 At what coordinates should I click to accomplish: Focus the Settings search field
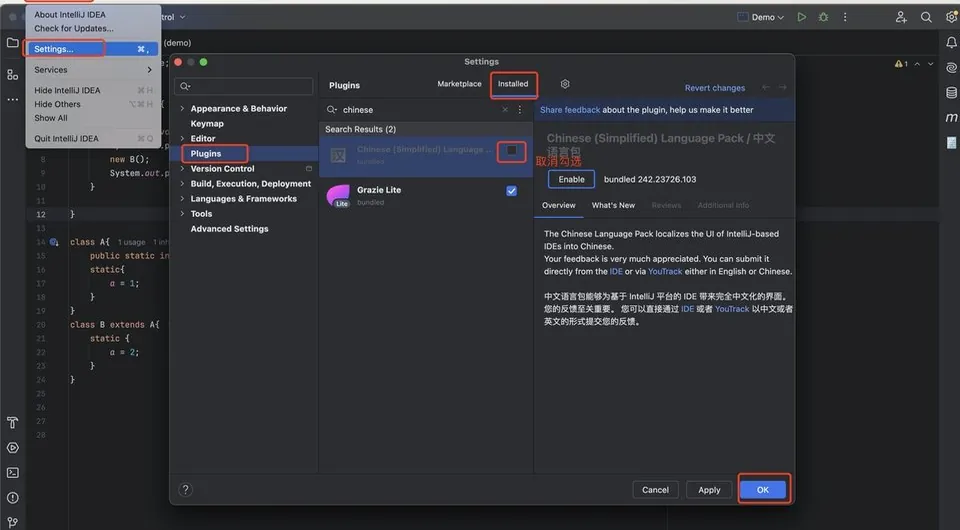244,86
